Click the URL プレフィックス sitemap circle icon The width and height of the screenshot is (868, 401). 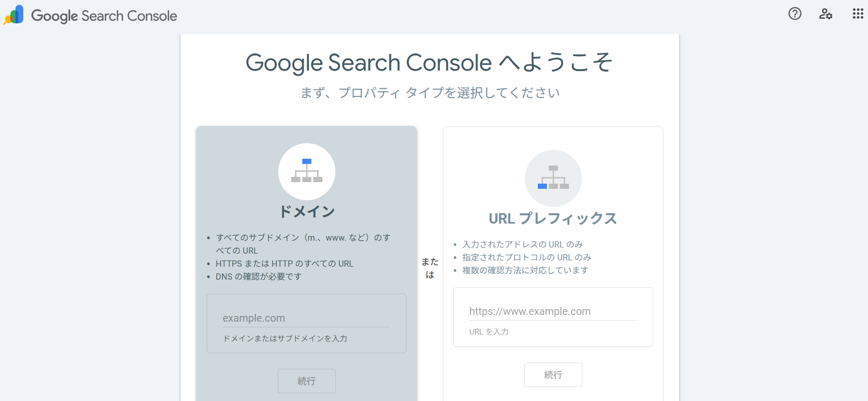pyautogui.click(x=553, y=178)
